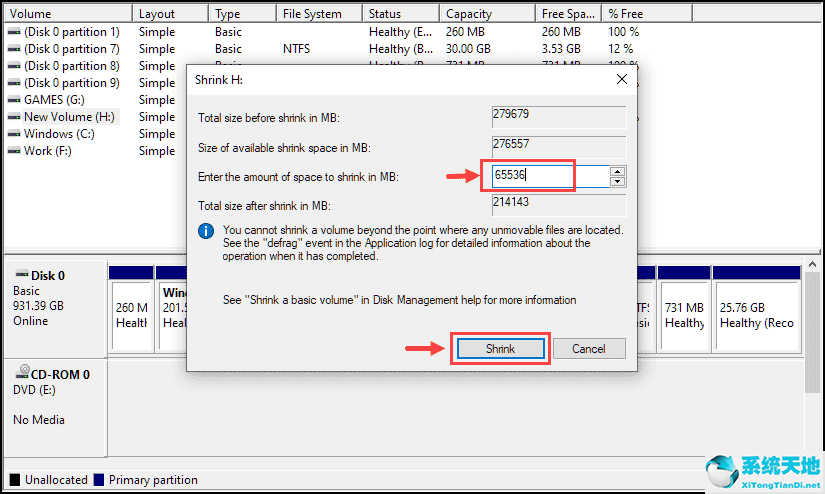Click the Unallocated legend color swatch

[14, 480]
